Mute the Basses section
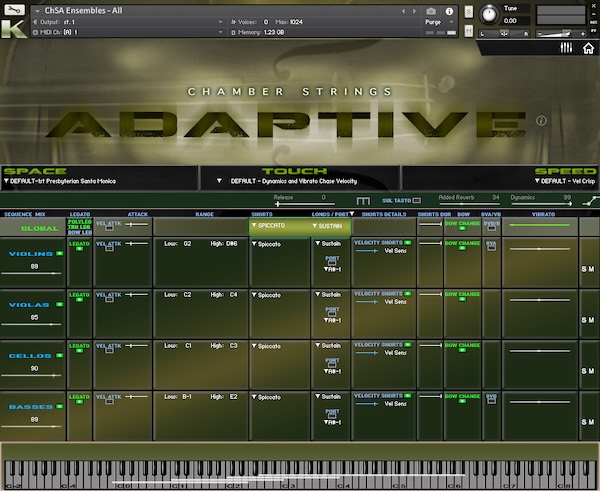 591,422
